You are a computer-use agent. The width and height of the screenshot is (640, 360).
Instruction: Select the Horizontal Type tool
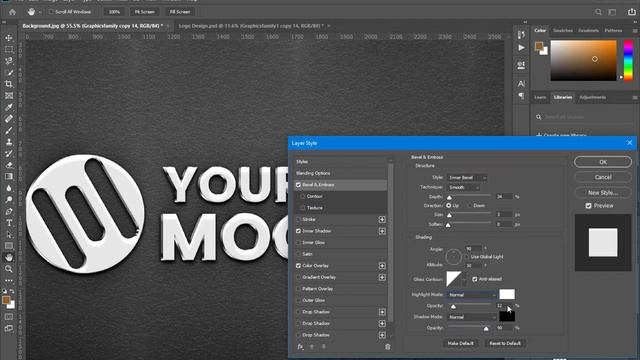[x=9, y=223]
